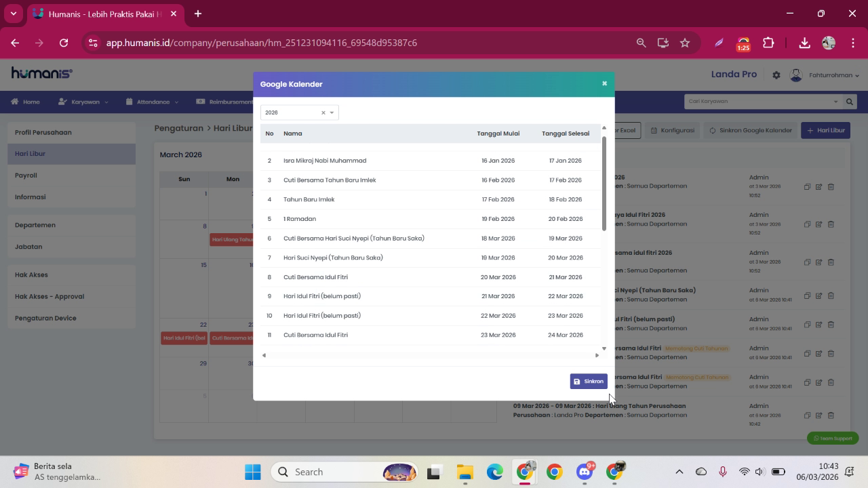The height and width of the screenshot is (488, 868).
Task: Select the row 'Cuti Bersama Tahun Baru Imlek'
Action: [x=431, y=180]
